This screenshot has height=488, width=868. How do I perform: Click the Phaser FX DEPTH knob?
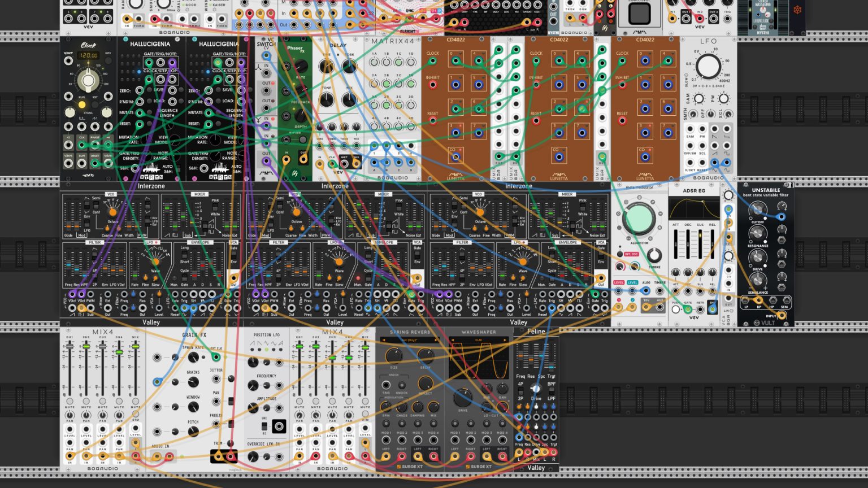pyautogui.click(x=301, y=115)
